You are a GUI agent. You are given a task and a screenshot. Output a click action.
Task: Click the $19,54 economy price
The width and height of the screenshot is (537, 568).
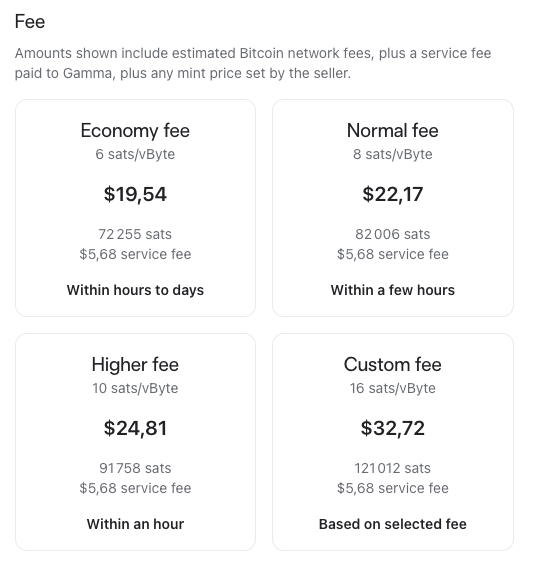tap(135, 194)
